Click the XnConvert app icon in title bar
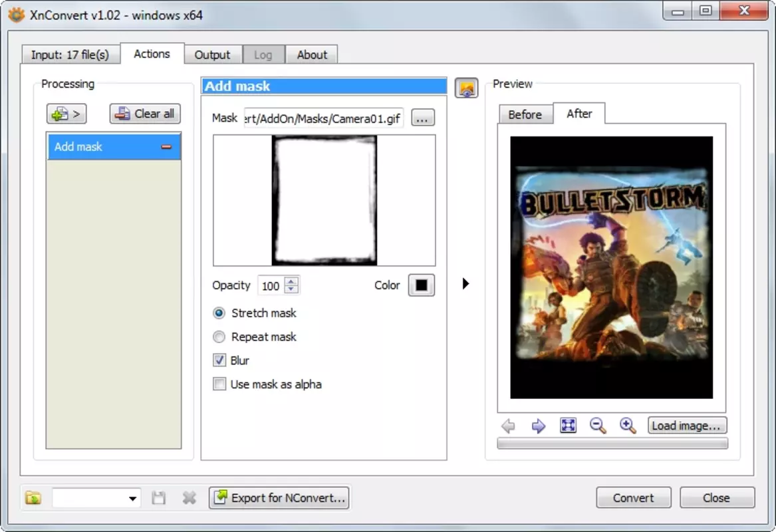776x532 pixels. click(x=17, y=15)
